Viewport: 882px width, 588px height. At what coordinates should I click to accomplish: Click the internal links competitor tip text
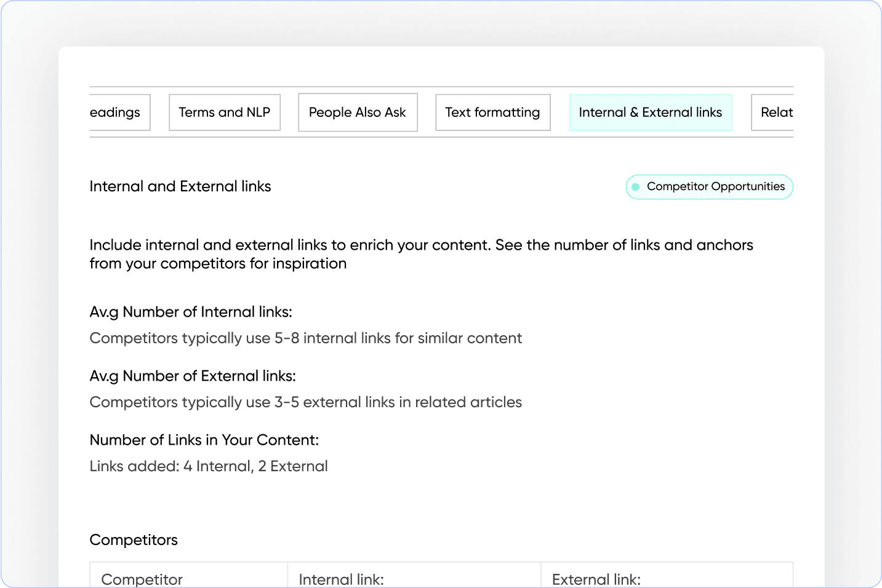pos(306,338)
